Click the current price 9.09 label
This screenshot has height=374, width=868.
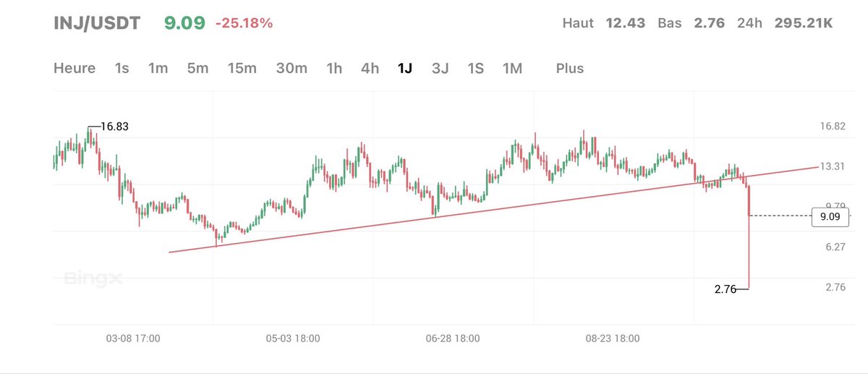click(826, 215)
